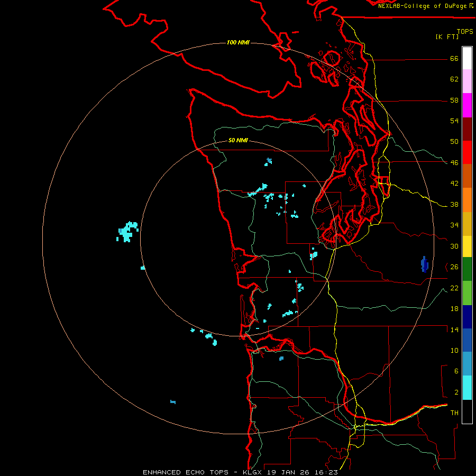Click the 34 scale label
The width and height of the screenshot is (476, 476).
click(454, 225)
